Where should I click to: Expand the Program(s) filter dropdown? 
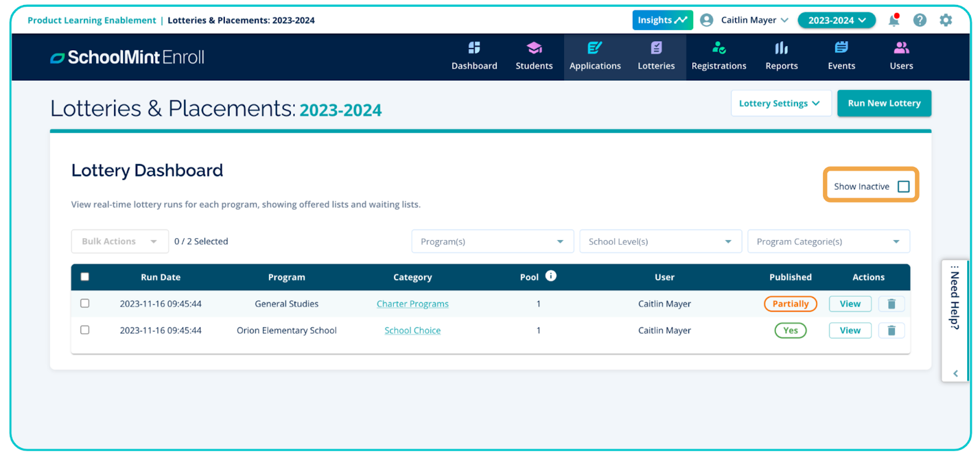pyautogui.click(x=492, y=242)
